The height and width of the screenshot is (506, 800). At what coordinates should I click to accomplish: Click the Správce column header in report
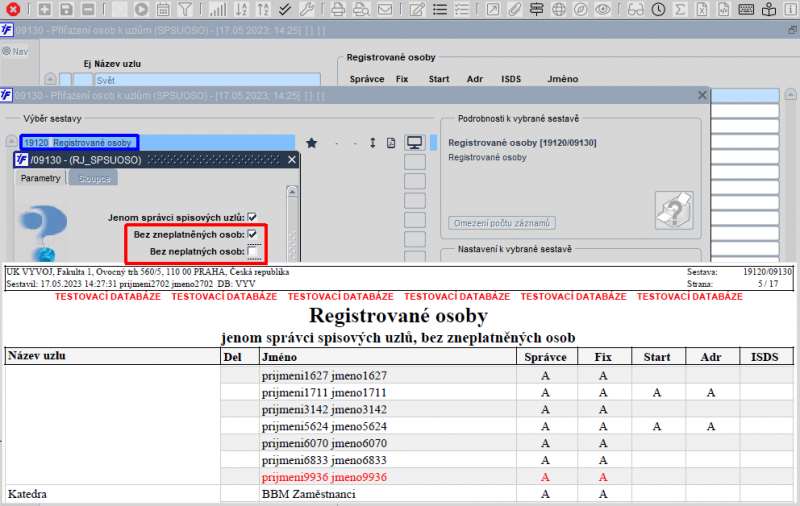pyautogui.click(x=545, y=357)
